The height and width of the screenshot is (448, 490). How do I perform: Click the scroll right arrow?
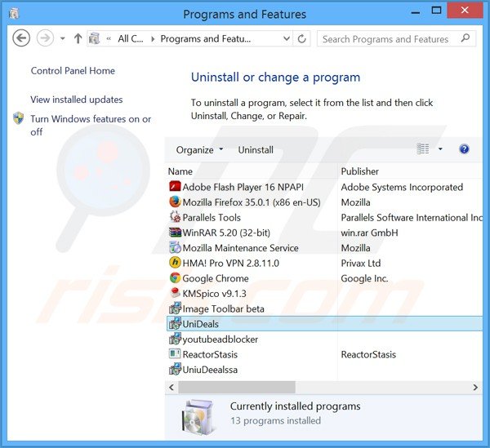click(x=475, y=388)
